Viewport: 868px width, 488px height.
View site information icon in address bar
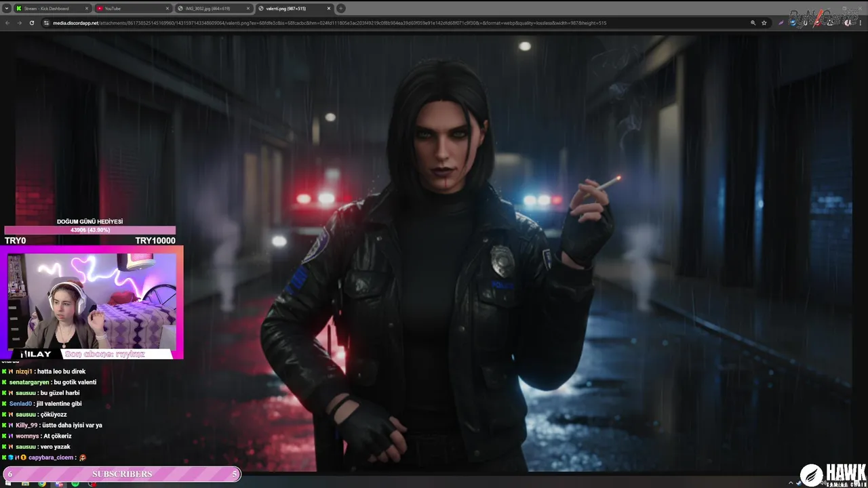46,23
